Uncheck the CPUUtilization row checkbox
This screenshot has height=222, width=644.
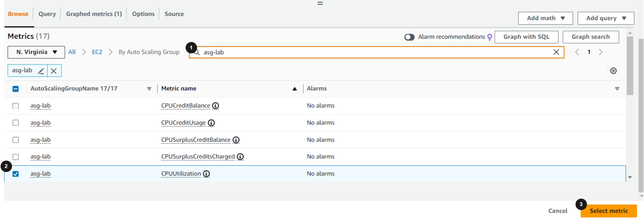pos(16,174)
